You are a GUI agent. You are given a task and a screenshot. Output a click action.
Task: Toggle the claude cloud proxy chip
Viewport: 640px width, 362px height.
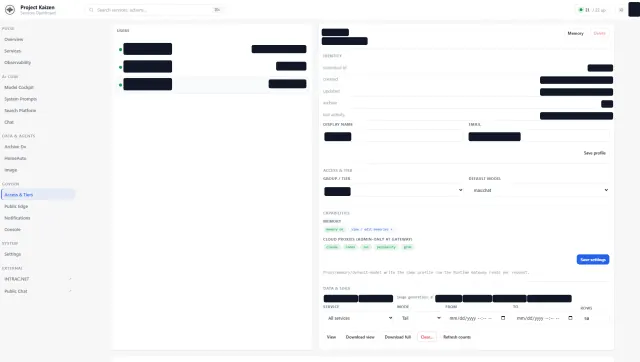pos(332,247)
